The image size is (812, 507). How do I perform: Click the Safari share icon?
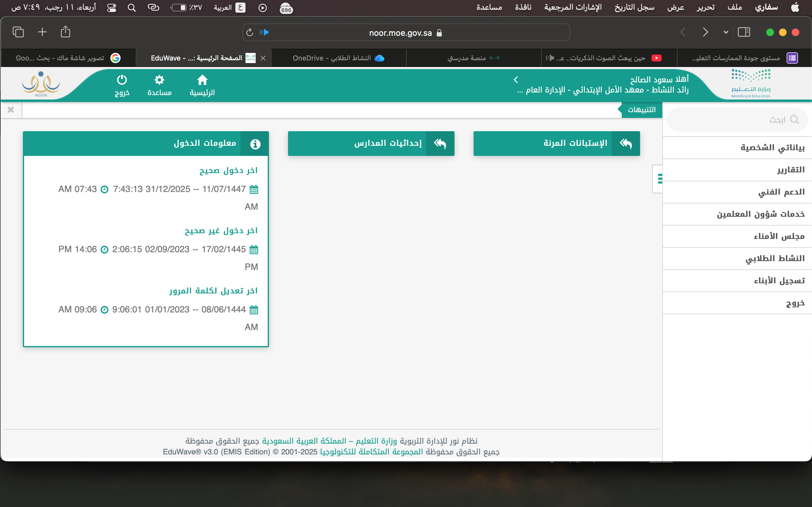tap(65, 32)
